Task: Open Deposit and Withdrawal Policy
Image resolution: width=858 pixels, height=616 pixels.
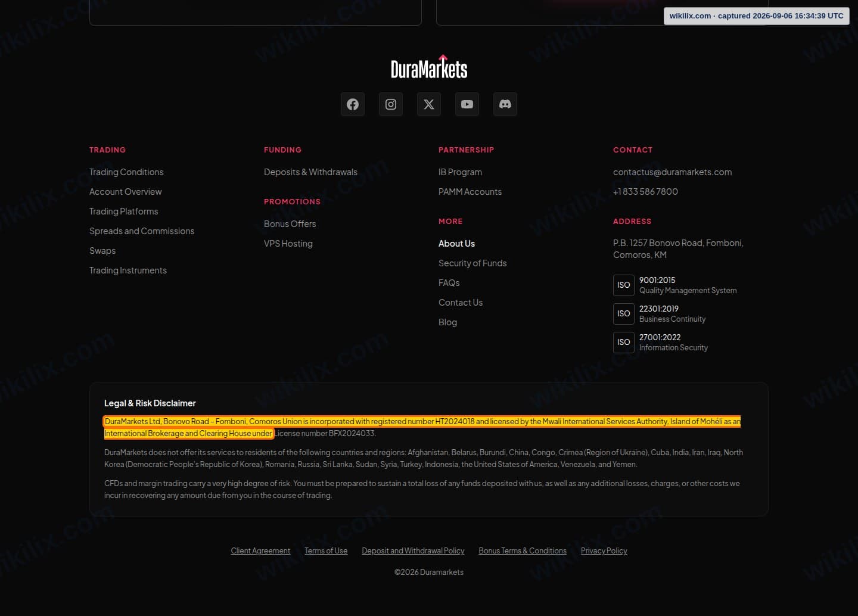Action: click(x=413, y=551)
